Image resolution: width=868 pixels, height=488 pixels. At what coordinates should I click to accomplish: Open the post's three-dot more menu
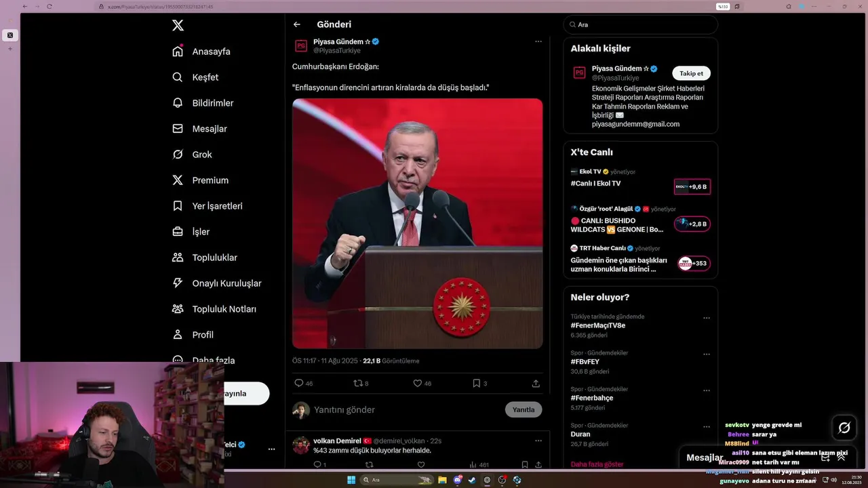click(538, 41)
